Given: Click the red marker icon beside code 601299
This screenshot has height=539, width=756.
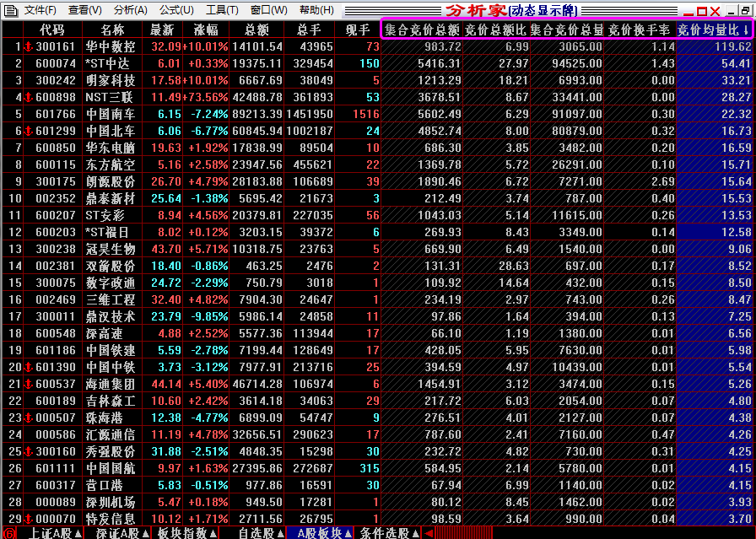Looking at the screenshot, I should click(29, 131).
